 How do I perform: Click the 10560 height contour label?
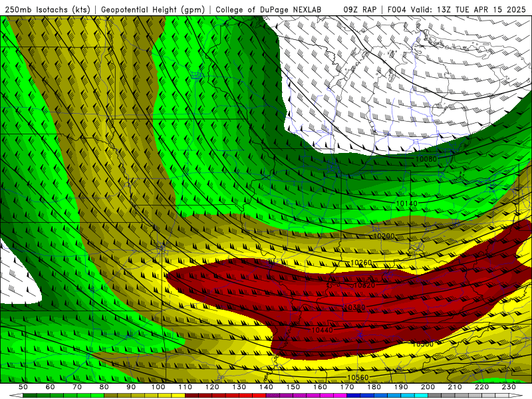358,377
